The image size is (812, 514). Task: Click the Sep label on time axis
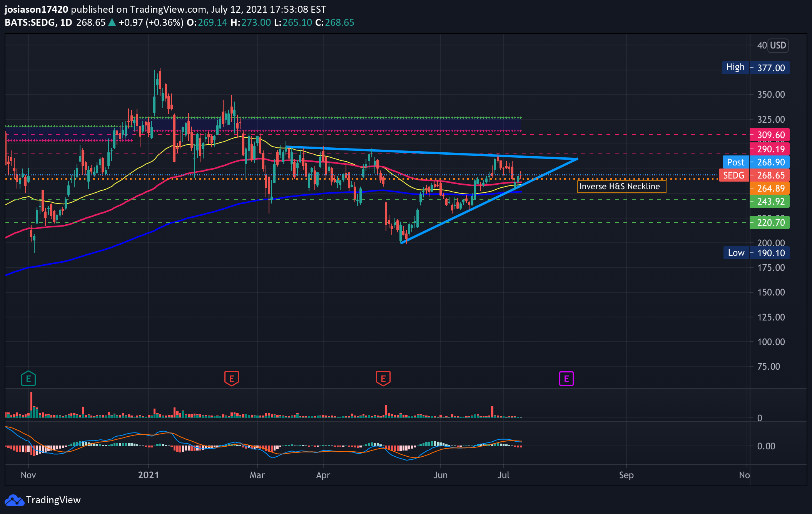point(626,475)
